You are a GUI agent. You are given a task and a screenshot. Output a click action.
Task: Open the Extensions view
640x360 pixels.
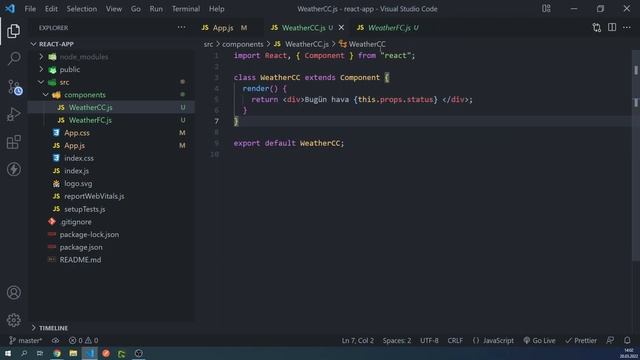(x=13, y=142)
